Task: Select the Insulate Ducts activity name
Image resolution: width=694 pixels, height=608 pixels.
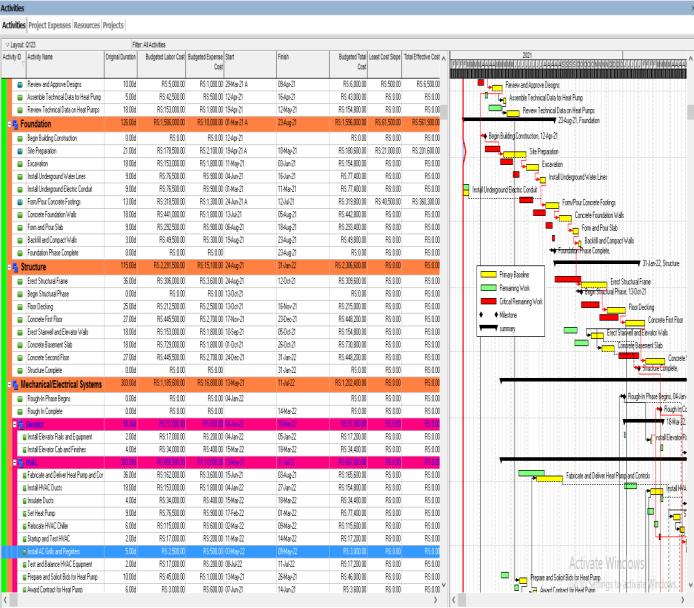Action: coord(41,501)
